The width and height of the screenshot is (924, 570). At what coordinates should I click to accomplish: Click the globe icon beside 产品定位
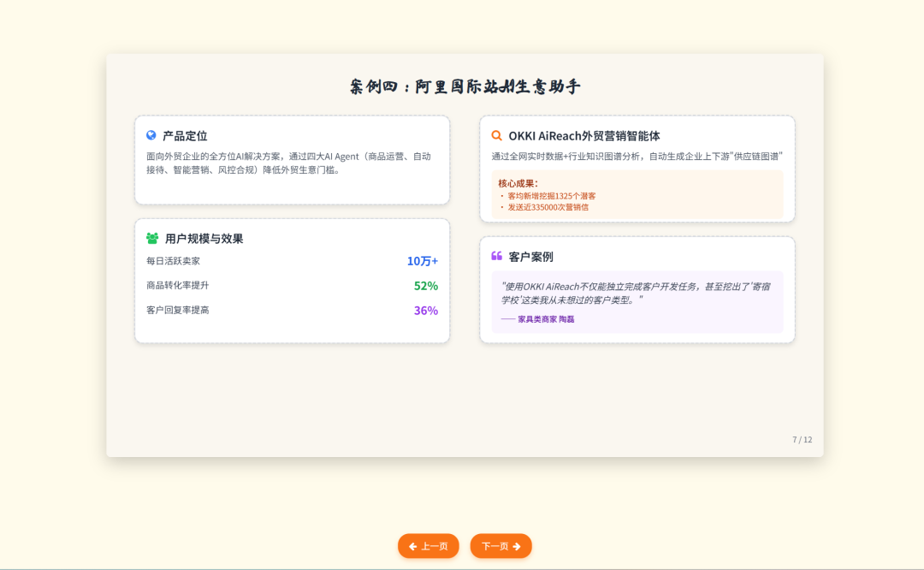pyautogui.click(x=151, y=135)
